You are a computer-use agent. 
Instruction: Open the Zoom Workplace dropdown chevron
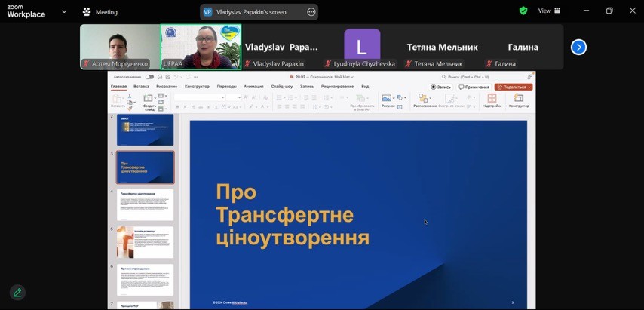pyautogui.click(x=64, y=11)
